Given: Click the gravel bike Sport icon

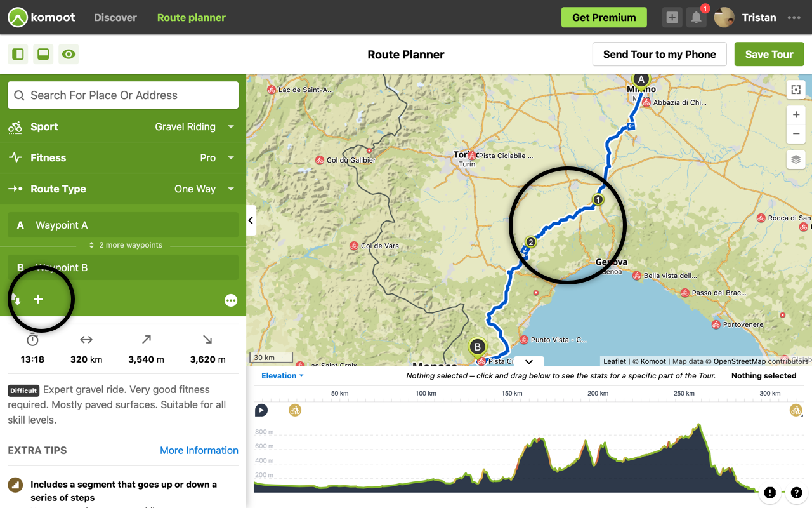Looking at the screenshot, I should [15, 127].
